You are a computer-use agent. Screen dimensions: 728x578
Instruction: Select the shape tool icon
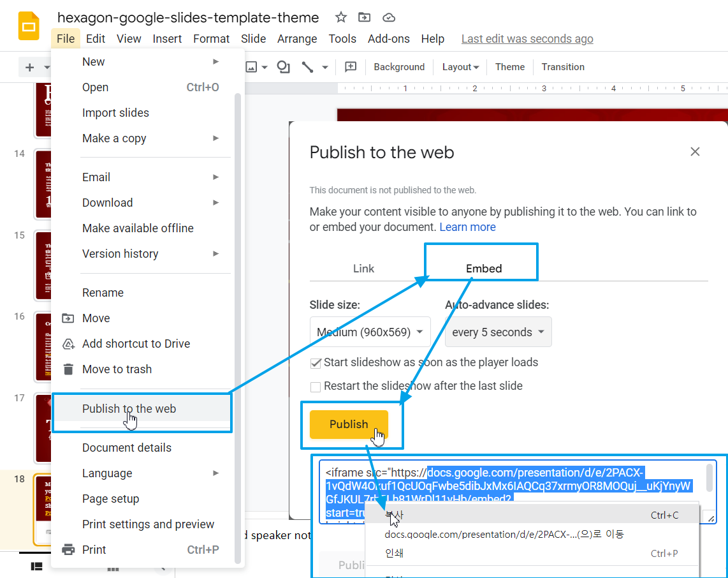point(283,67)
